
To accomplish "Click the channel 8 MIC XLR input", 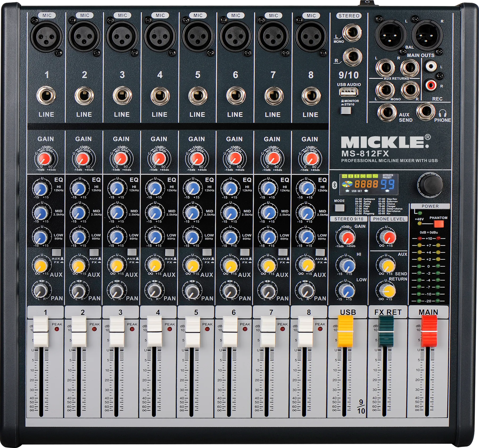I will coord(311,36).
